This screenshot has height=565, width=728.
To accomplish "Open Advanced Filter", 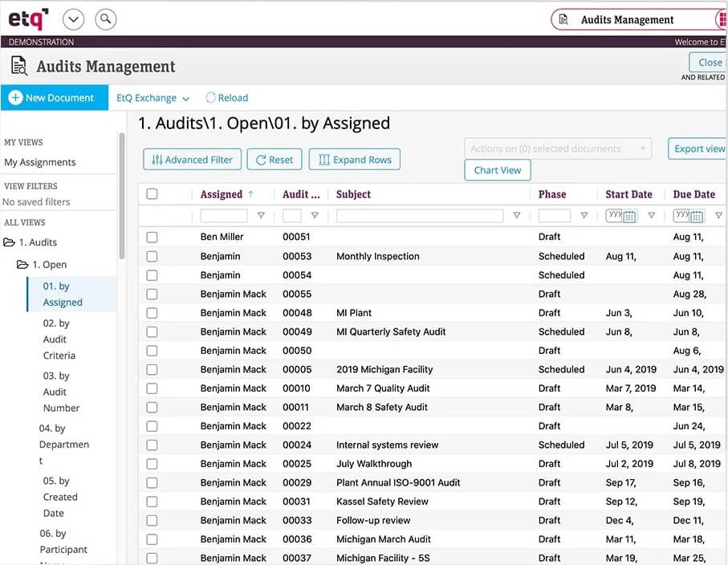I will pos(192,160).
